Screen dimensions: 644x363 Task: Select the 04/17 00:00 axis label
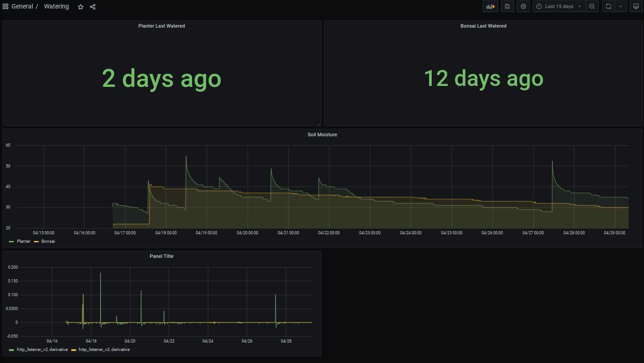coord(125,232)
